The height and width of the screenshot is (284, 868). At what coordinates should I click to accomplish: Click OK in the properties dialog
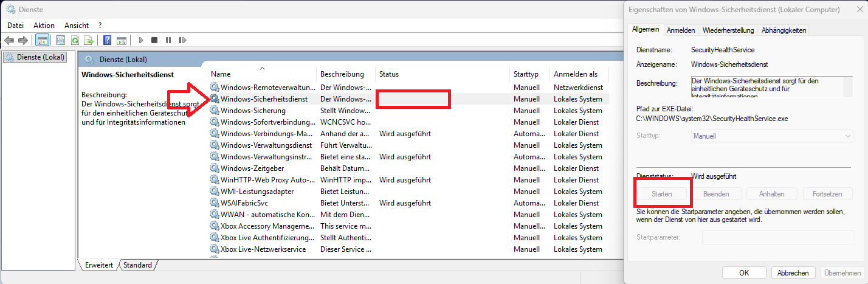[743, 273]
